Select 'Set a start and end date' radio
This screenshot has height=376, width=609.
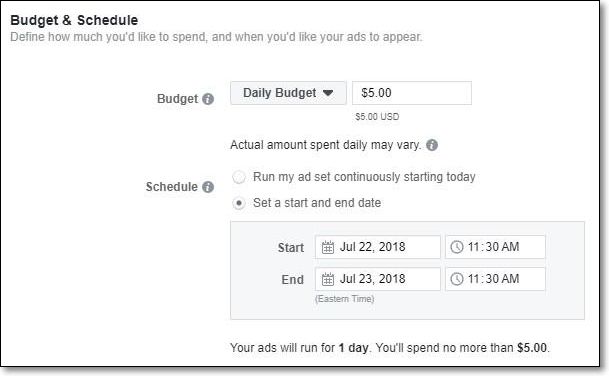point(238,203)
